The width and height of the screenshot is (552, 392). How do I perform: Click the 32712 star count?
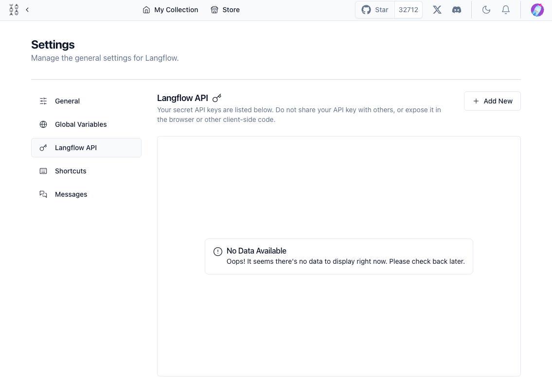click(x=409, y=10)
